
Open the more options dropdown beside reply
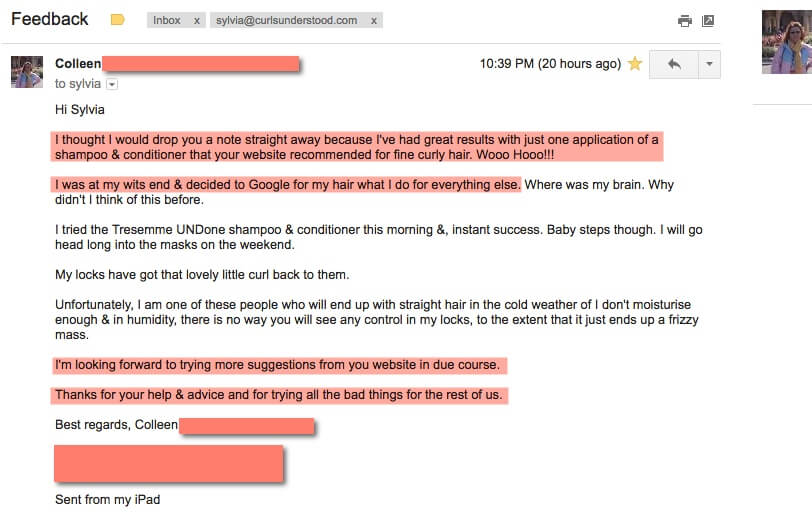(709, 64)
